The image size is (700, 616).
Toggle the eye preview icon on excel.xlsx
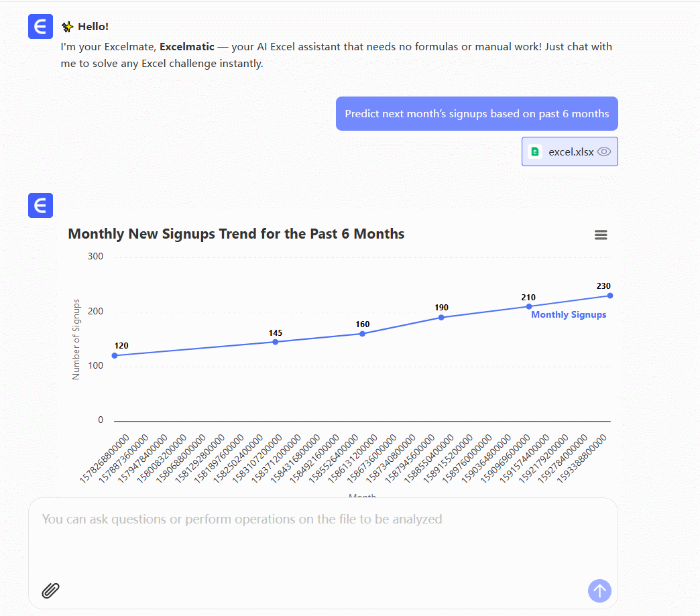[x=604, y=151]
